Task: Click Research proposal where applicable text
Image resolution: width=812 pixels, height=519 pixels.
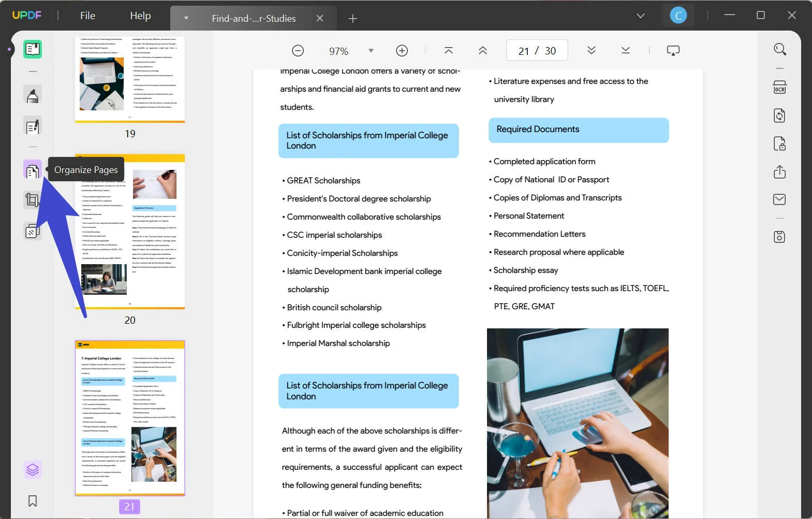Action: click(559, 252)
